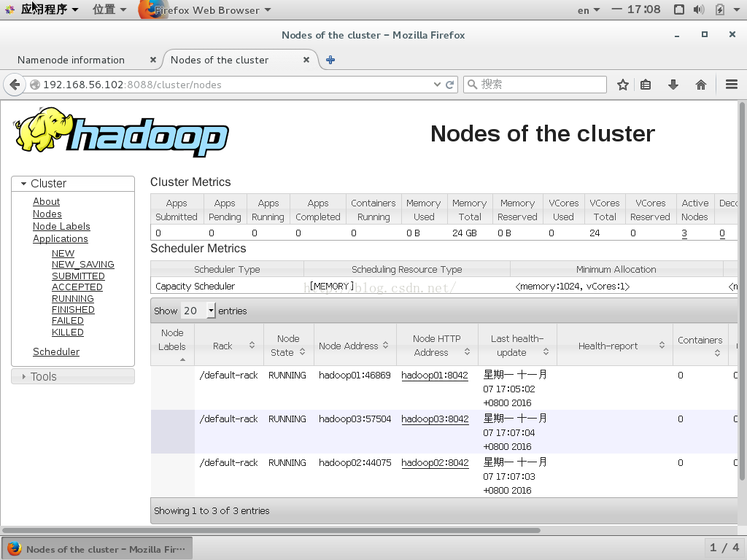Reload the page with the refresh icon
Screen dimensions: 747x560
click(x=449, y=85)
